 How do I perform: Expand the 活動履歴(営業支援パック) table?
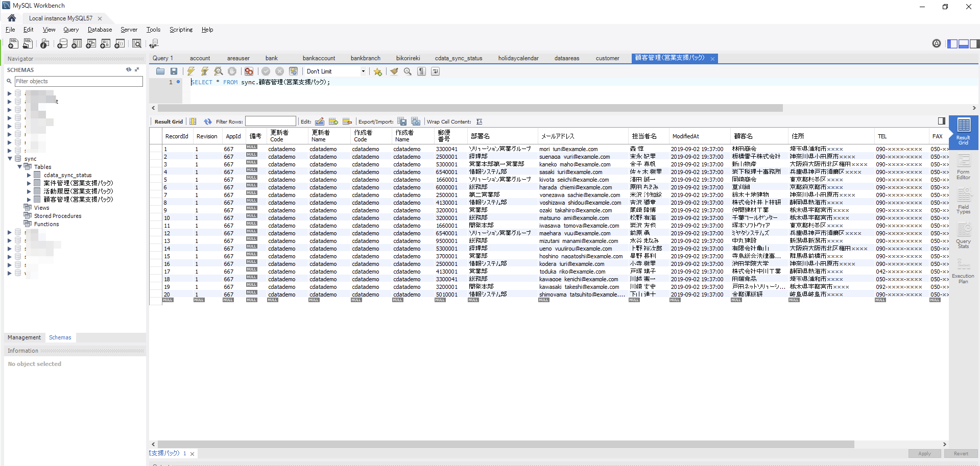coord(29,191)
